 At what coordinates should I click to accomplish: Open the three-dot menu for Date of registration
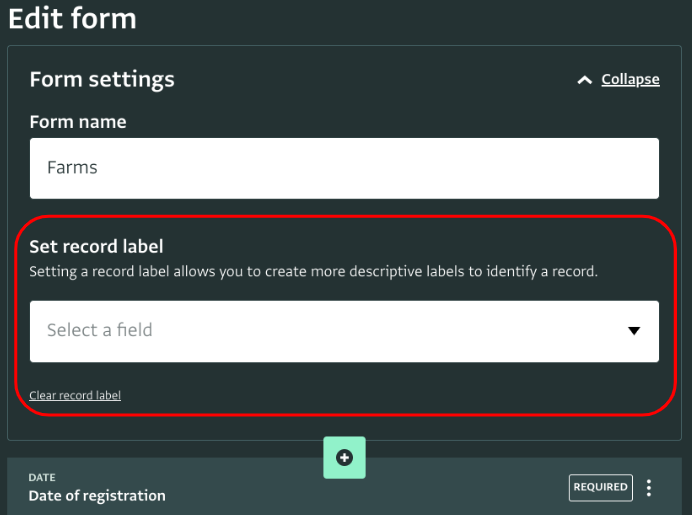pos(649,488)
